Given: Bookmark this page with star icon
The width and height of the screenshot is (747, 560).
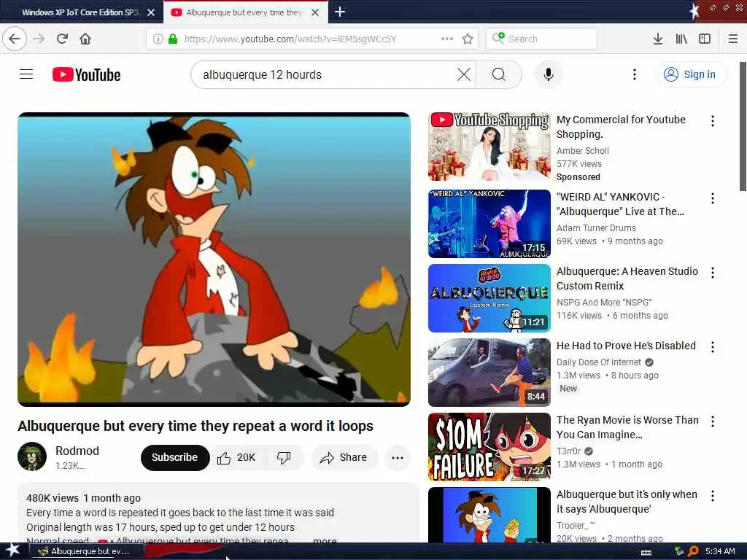Looking at the screenshot, I should pos(468,39).
